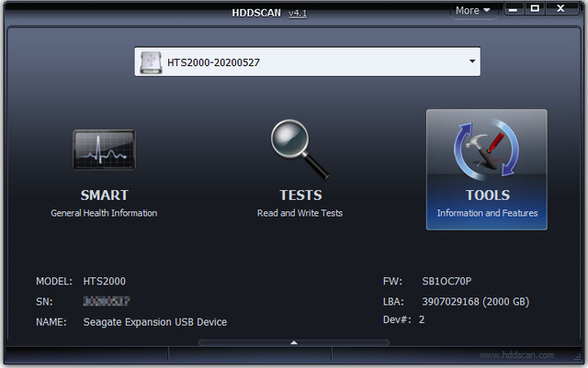Expand the drive selection dropdown arrow
588x368 pixels.
[x=472, y=61]
